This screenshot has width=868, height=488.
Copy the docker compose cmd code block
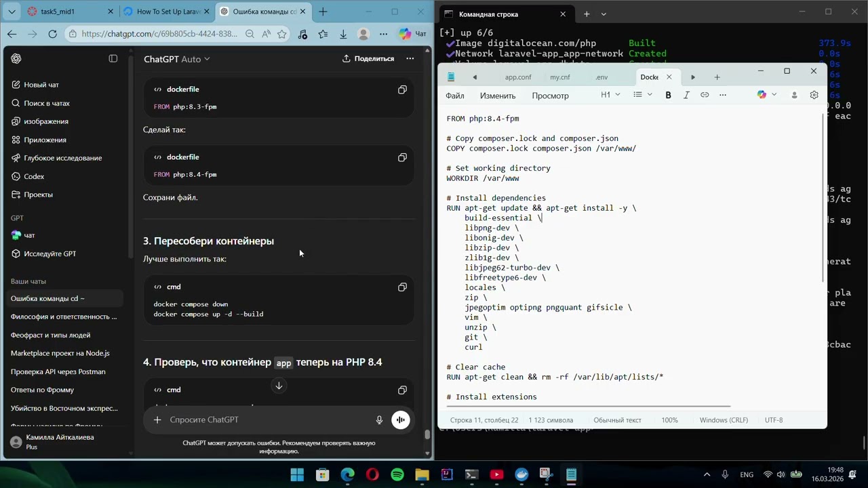(x=402, y=287)
